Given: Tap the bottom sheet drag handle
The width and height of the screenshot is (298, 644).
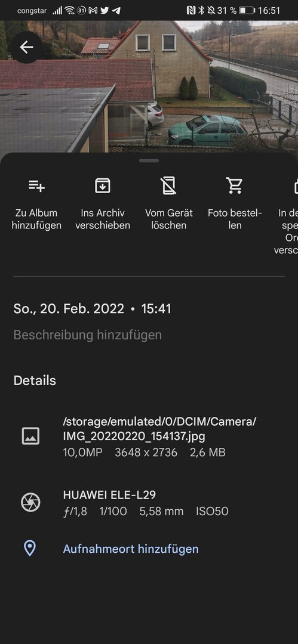Looking at the screenshot, I should 149,160.
